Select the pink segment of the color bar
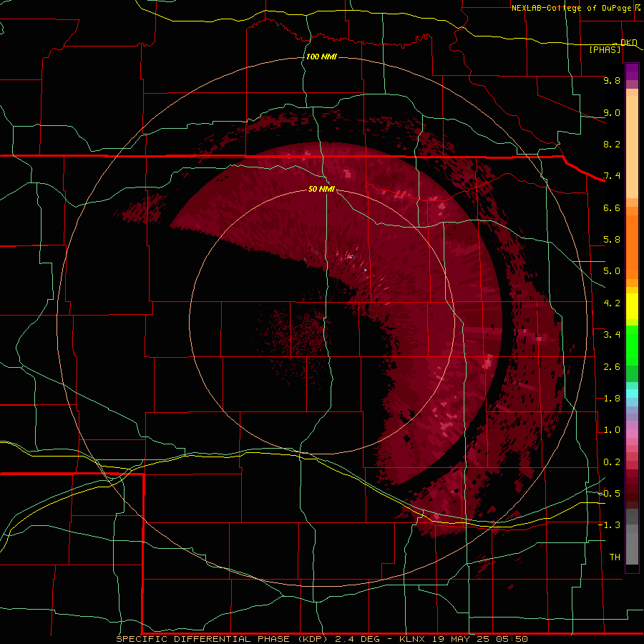This screenshot has width=644, height=644. pyautogui.click(x=632, y=434)
